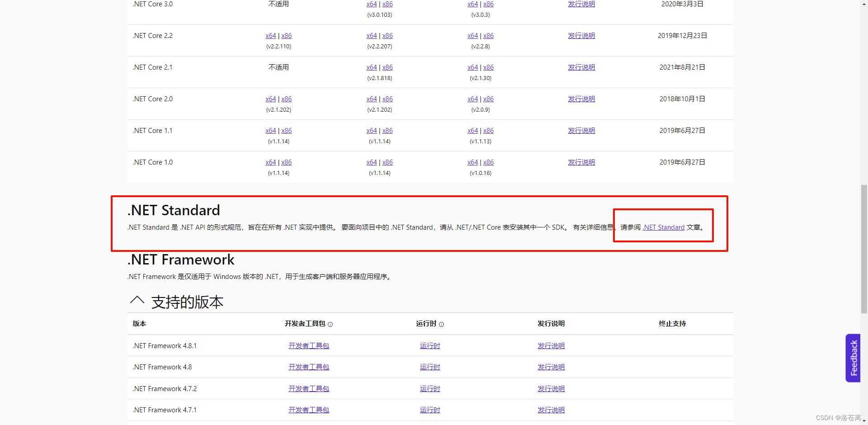Open 发行说明 for .NET Core 2.2

coord(581,36)
